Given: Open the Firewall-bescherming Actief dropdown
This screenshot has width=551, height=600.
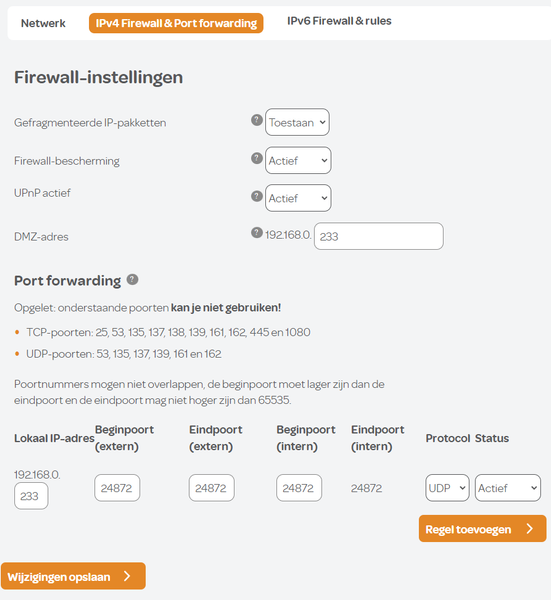Looking at the screenshot, I should [298, 160].
